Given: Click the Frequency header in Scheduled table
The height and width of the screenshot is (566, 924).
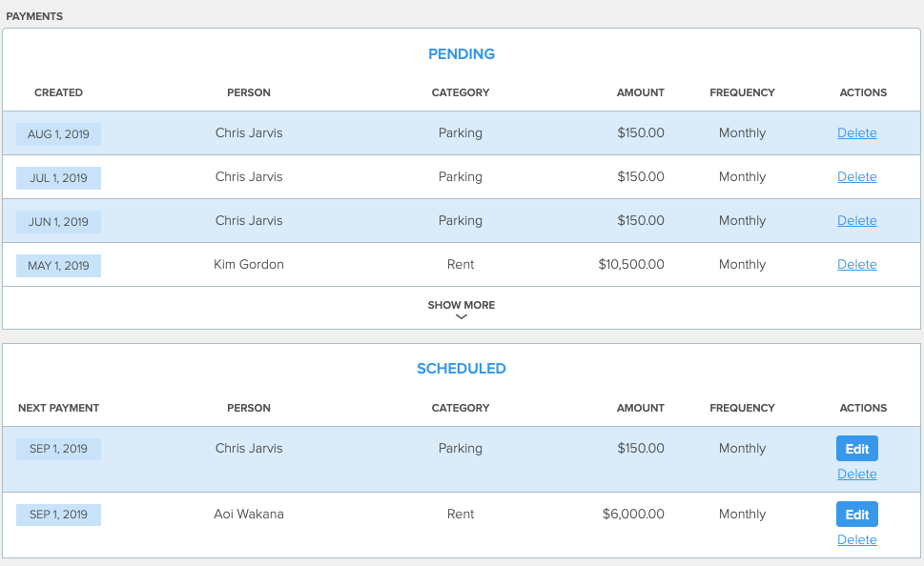Looking at the screenshot, I should (x=742, y=408).
